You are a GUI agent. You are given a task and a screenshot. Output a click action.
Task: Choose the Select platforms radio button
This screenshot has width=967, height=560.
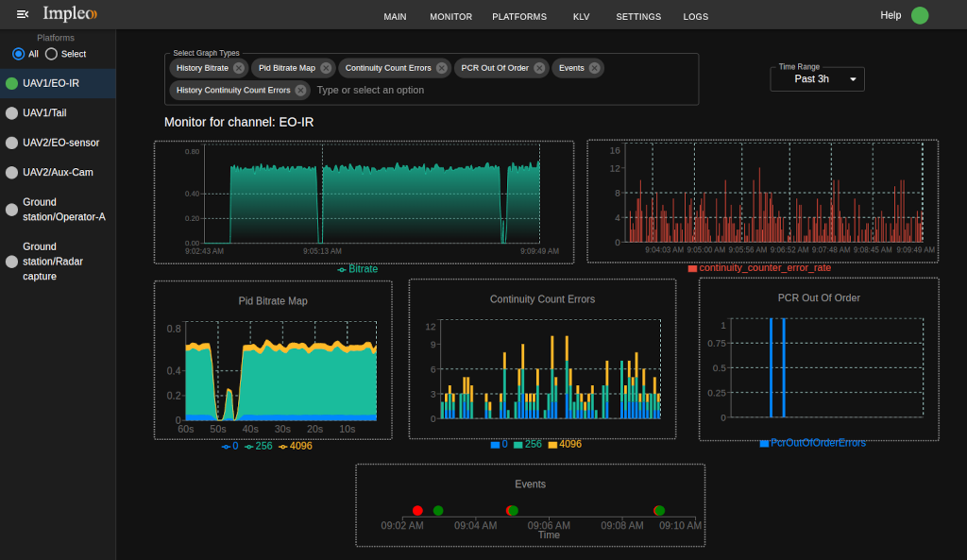[x=51, y=54]
